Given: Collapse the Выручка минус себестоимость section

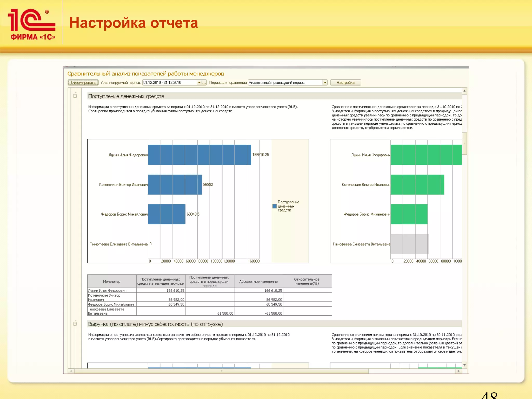Looking at the screenshot, I should click(75, 324).
